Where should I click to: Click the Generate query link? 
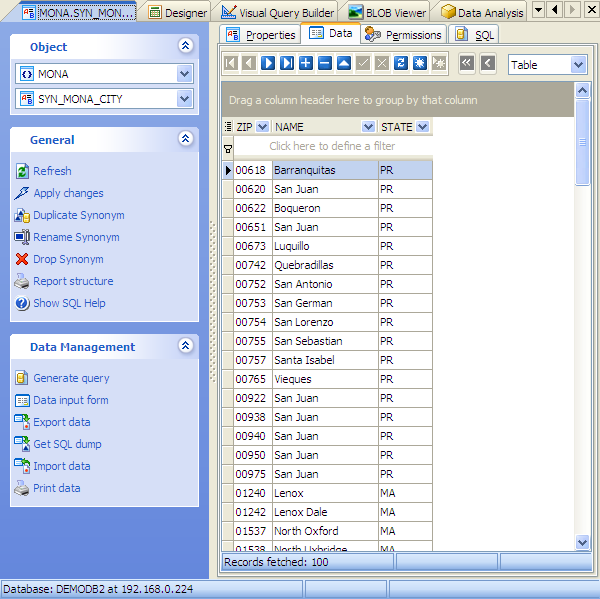click(71, 378)
